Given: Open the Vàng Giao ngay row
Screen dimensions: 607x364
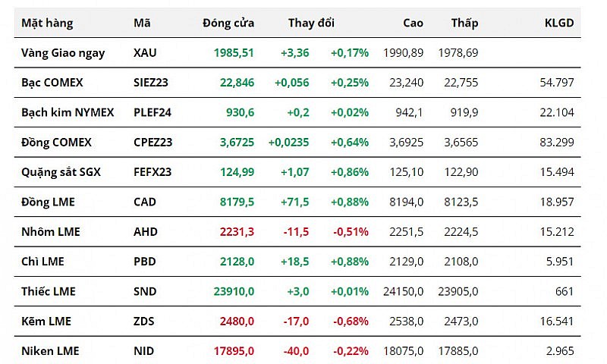Looking at the screenshot, I should 63,53.
